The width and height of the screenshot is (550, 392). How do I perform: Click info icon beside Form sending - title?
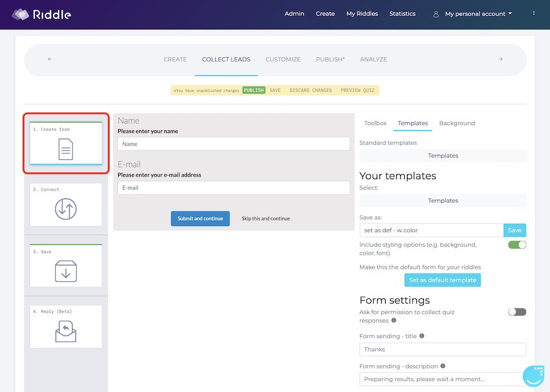[422, 336]
